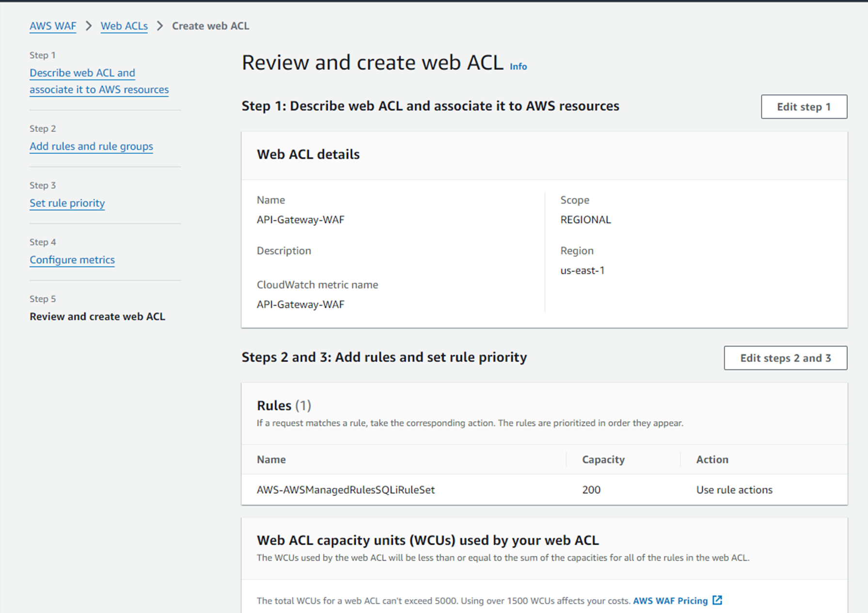Screen dimensions: 868x613
Task: Navigate to Add rules and rule groups step
Action: (x=91, y=146)
